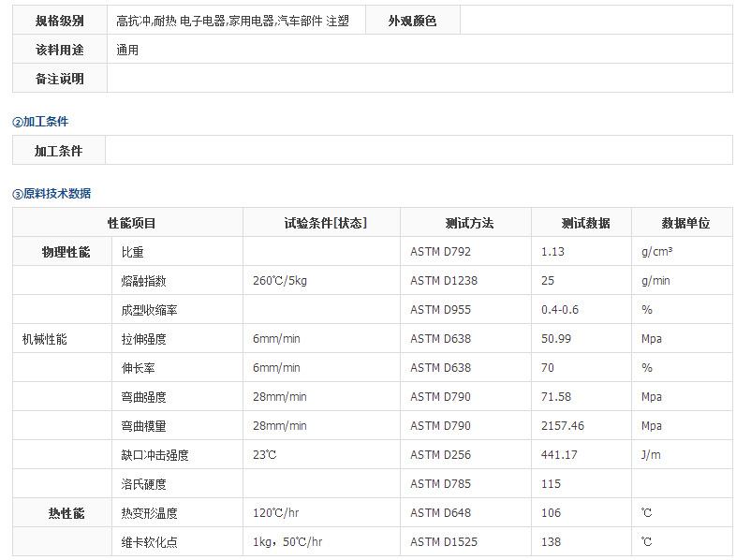
Task: Select the 热变形温度 property cell
Action: [178, 513]
